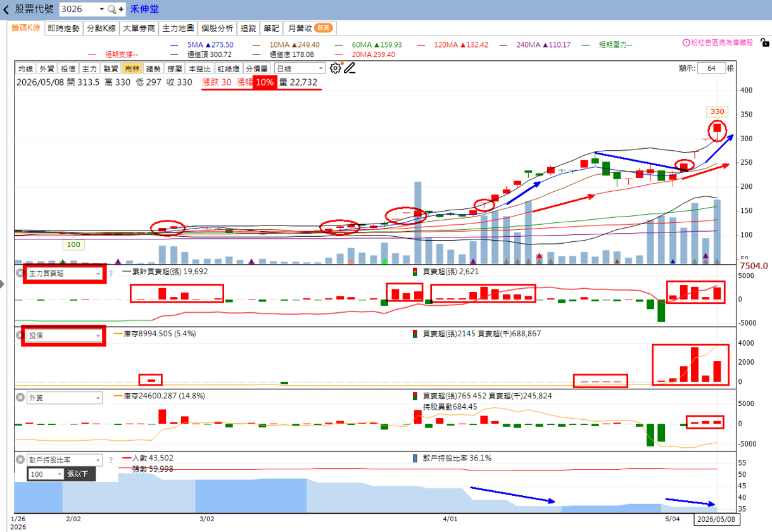Click the pink info icon for 粉紅色區塊
This screenshot has height=532, width=772.
686,42
